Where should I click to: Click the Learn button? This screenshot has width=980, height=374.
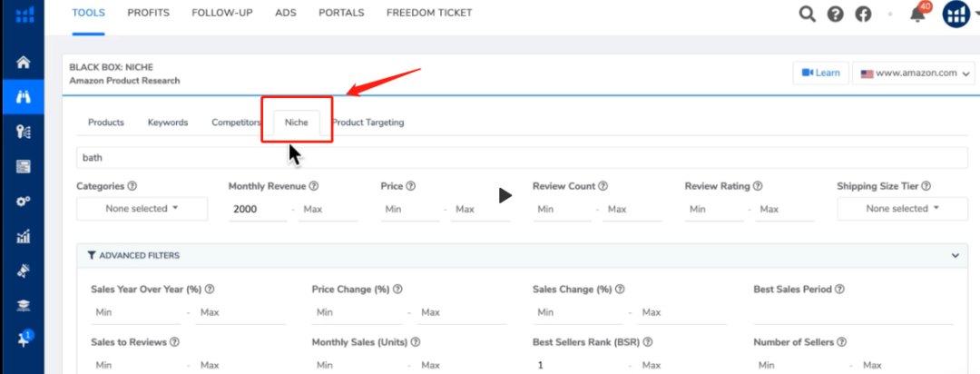coord(819,74)
